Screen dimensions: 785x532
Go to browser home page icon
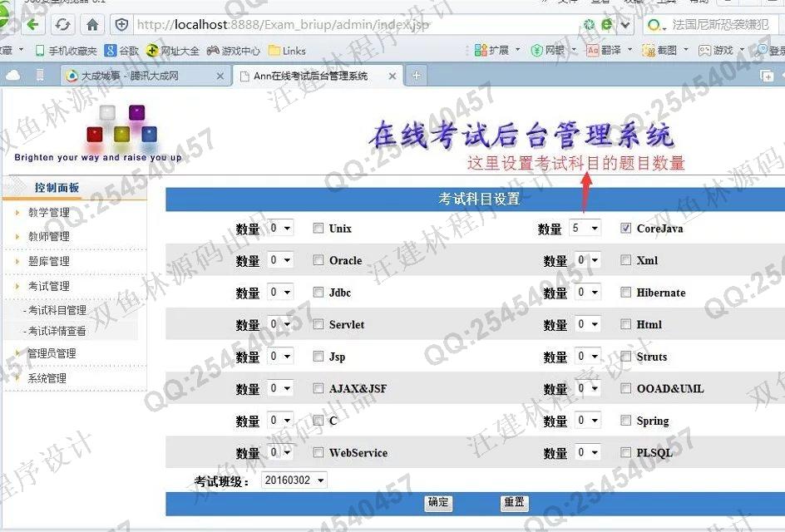pyautogui.click(x=92, y=25)
